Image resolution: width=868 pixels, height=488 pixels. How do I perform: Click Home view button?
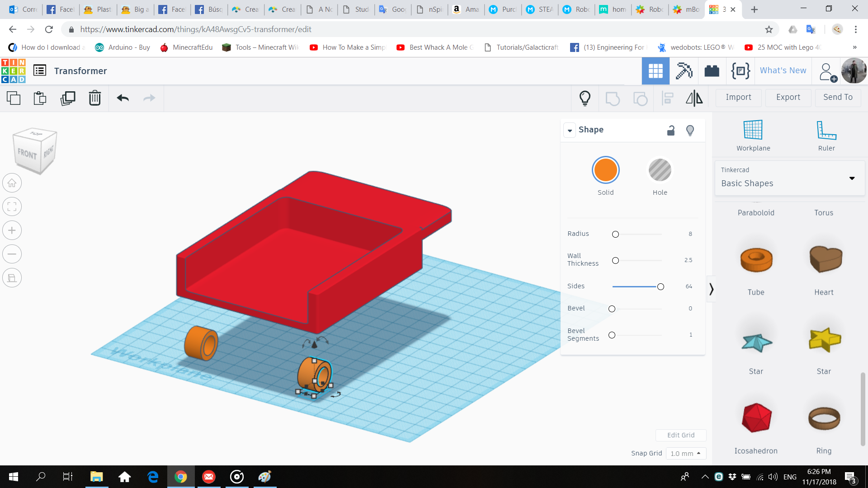12,183
